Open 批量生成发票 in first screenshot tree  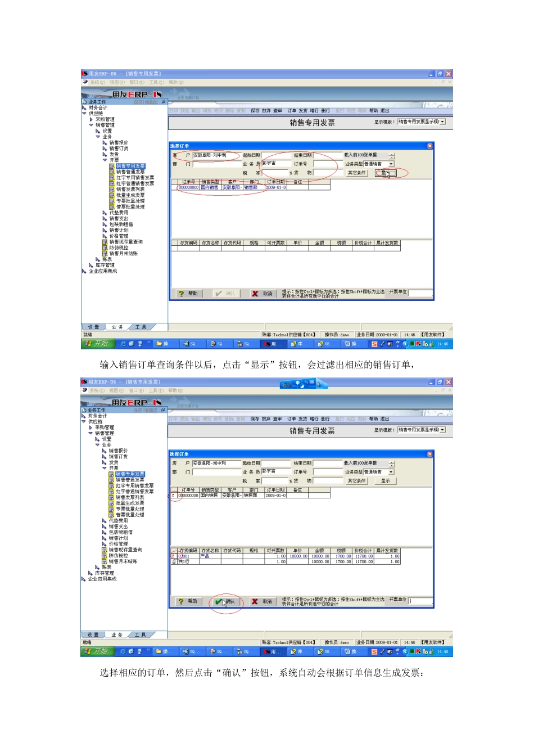pos(130,195)
